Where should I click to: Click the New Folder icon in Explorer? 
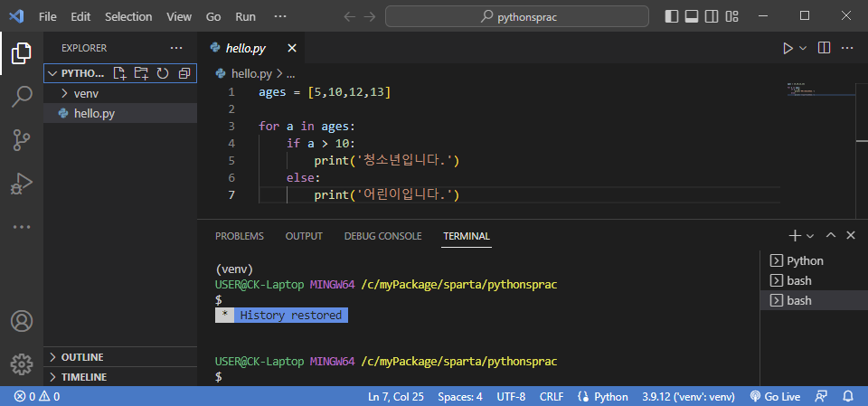click(141, 73)
